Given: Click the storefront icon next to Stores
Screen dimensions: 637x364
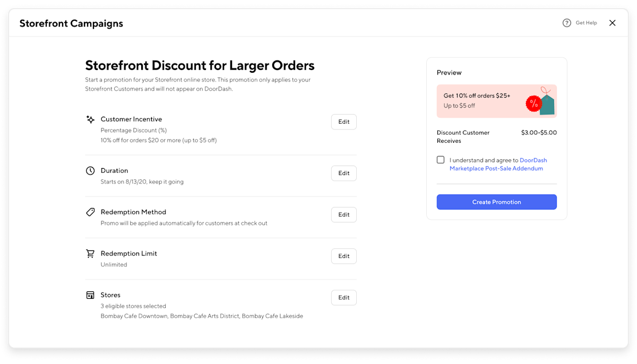Looking at the screenshot, I should coord(90,294).
